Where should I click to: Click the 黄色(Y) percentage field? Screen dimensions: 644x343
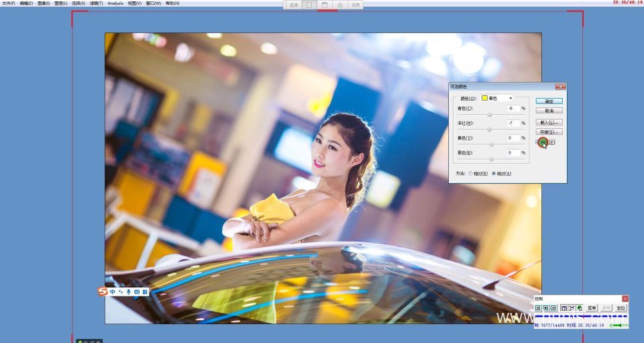[512, 138]
